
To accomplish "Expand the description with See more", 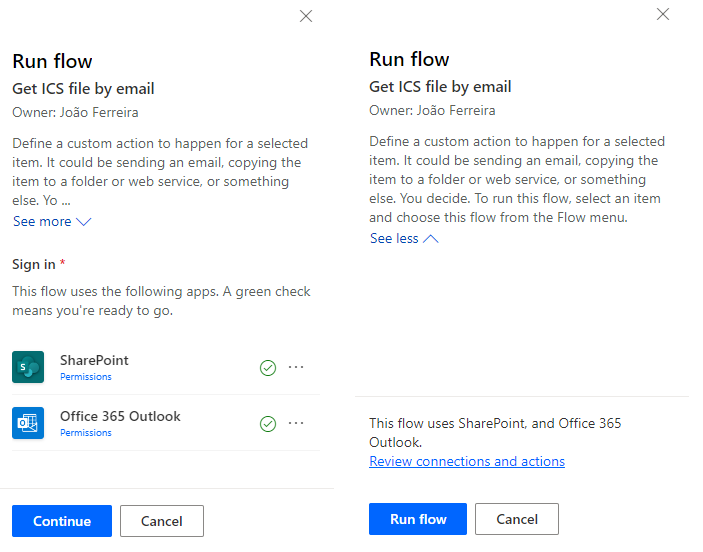I will (52, 221).
